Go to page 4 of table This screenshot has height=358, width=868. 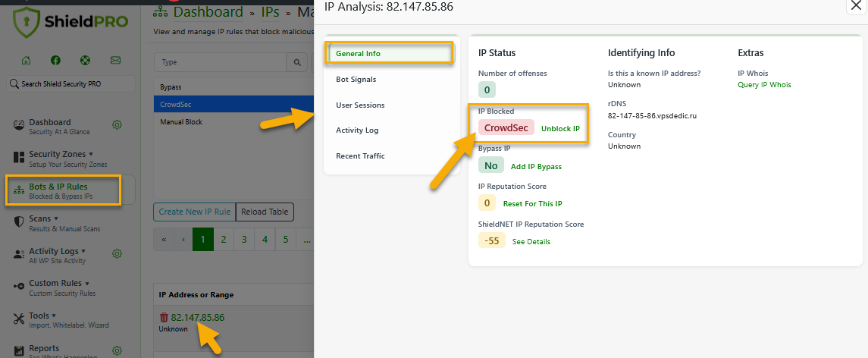tap(265, 240)
